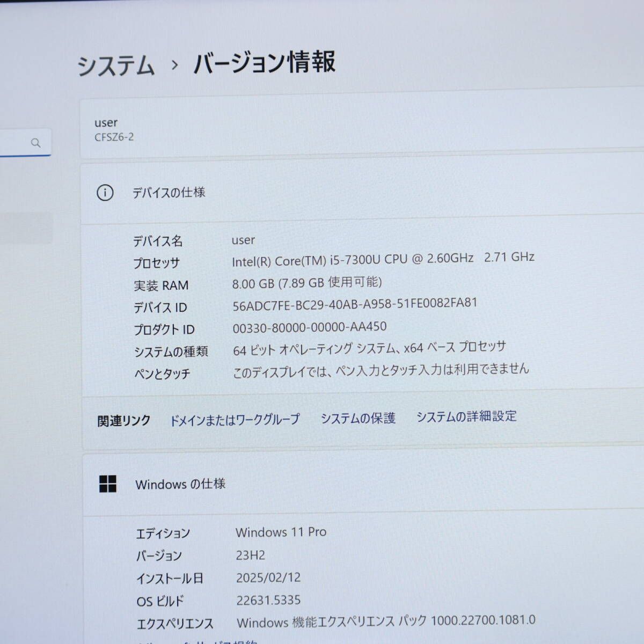Viewport: 644px width, 644px height.
Task: Click the info icon beside デバイスの仕様
Action: click(105, 193)
